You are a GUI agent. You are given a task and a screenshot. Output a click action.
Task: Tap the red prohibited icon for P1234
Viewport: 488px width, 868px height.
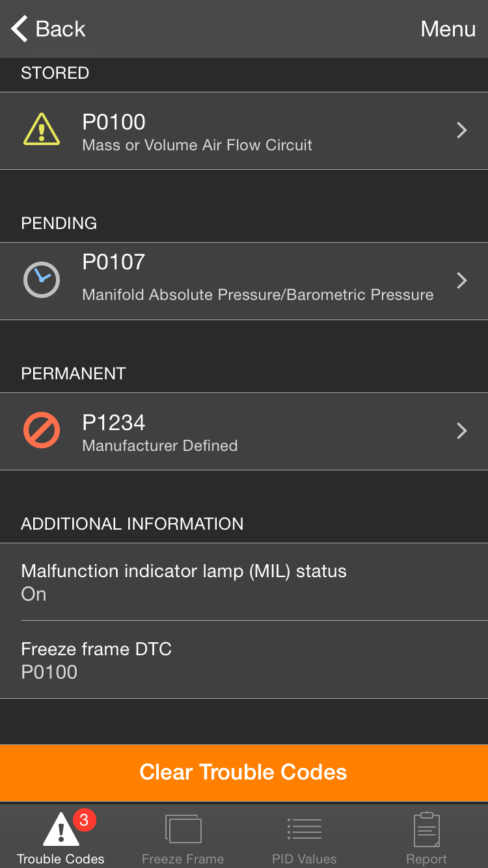click(42, 431)
